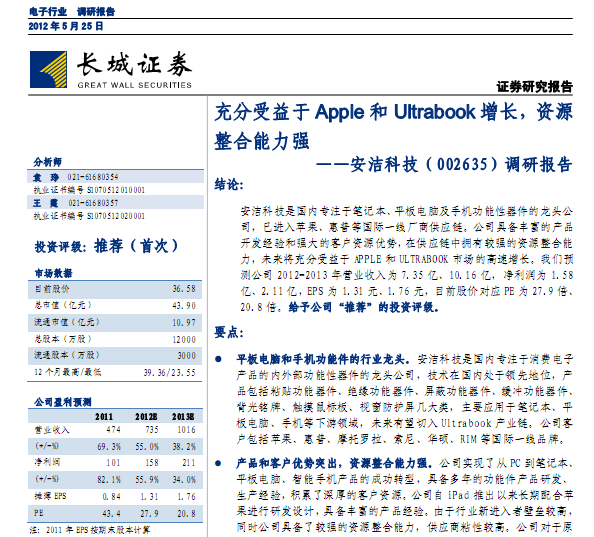Click the 2011 revenue value 474
Screen dimensions: 594x537
click(x=113, y=430)
